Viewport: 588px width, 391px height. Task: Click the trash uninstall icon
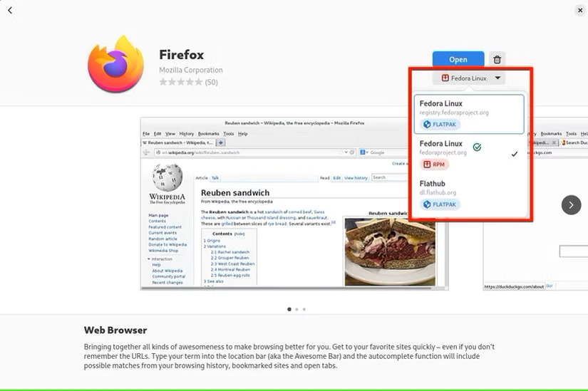click(497, 60)
